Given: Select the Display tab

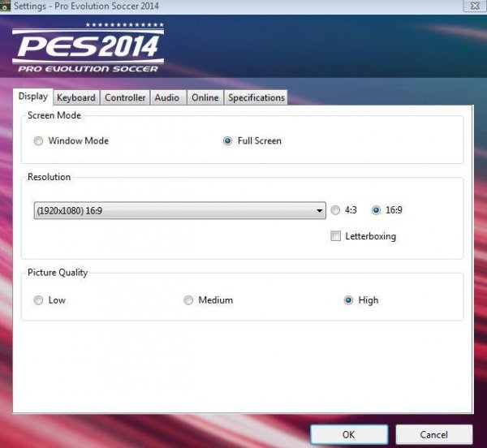Looking at the screenshot, I should coord(33,97).
